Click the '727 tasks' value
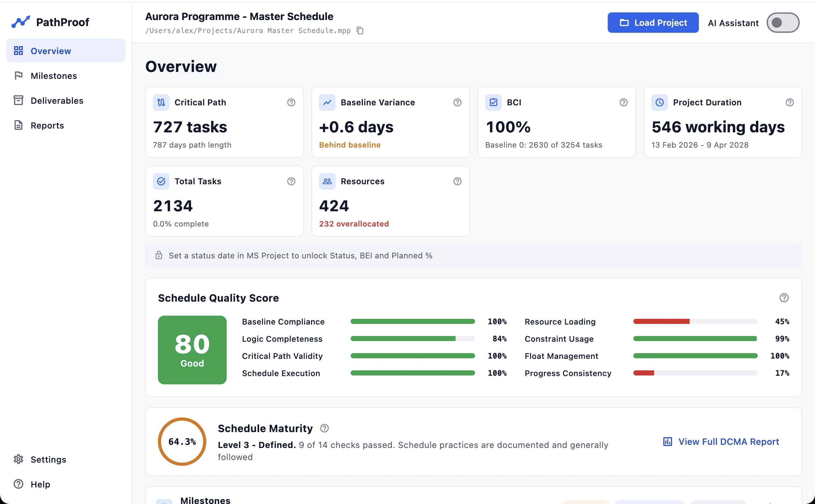 click(x=190, y=127)
